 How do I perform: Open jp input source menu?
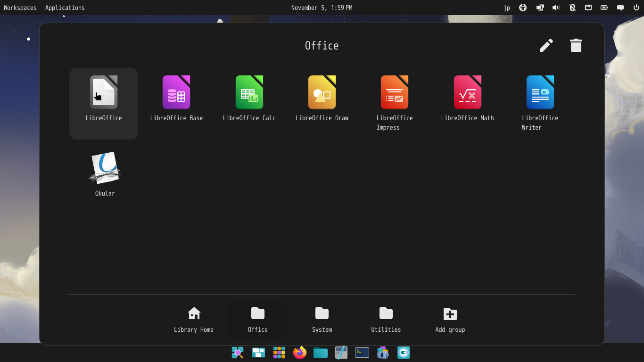pos(507,8)
